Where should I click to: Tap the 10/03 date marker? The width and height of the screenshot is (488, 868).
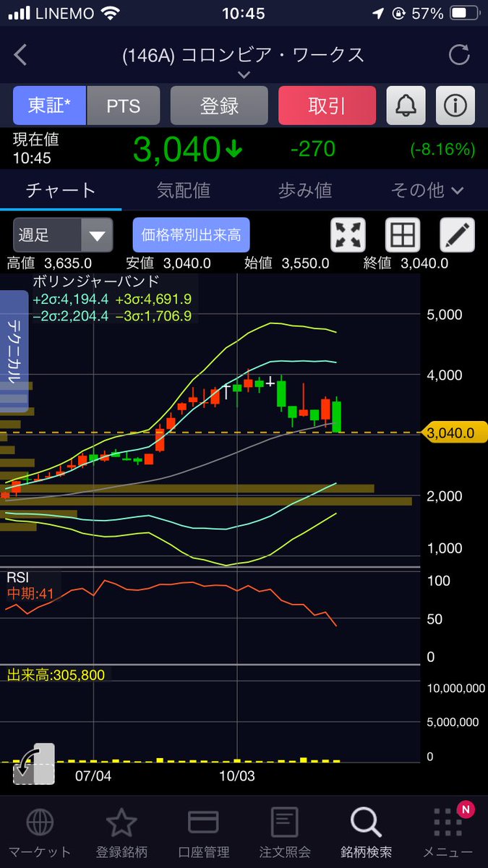point(237,775)
